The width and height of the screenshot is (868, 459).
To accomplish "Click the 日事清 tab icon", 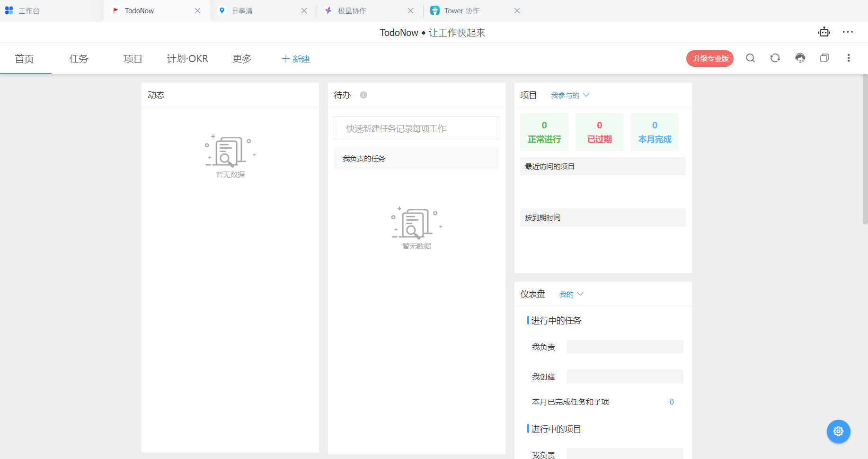I will pos(222,10).
